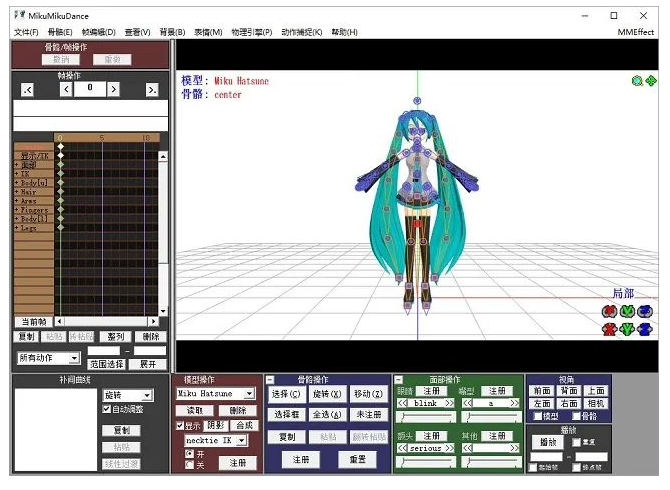Click the mouth morph slider under 'a'
670x490 pixels.
coord(491,417)
